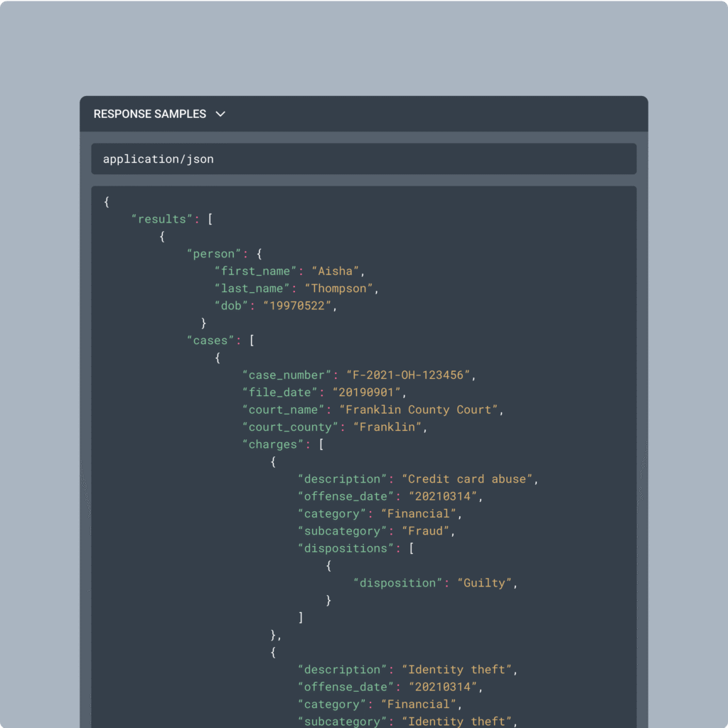Click the "Guilty" value
The image size is (728, 728).
point(484,583)
